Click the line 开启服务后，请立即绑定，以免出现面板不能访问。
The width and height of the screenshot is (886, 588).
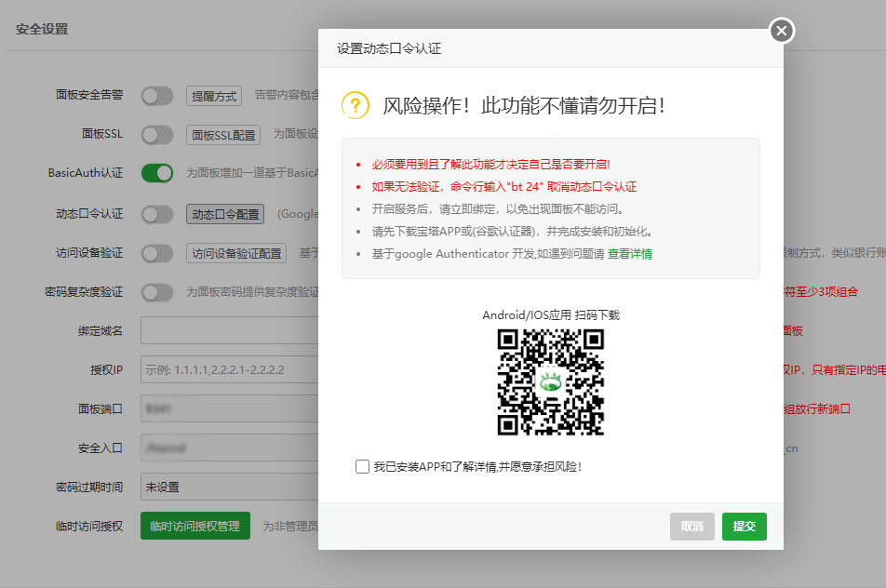pos(498,209)
